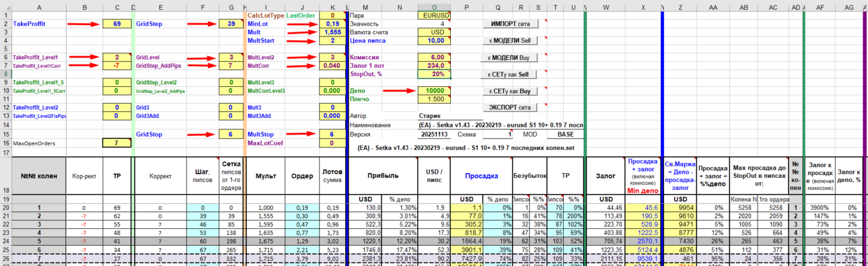Click row header 16
The height and width of the screenshot is (266, 868).
(5, 143)
